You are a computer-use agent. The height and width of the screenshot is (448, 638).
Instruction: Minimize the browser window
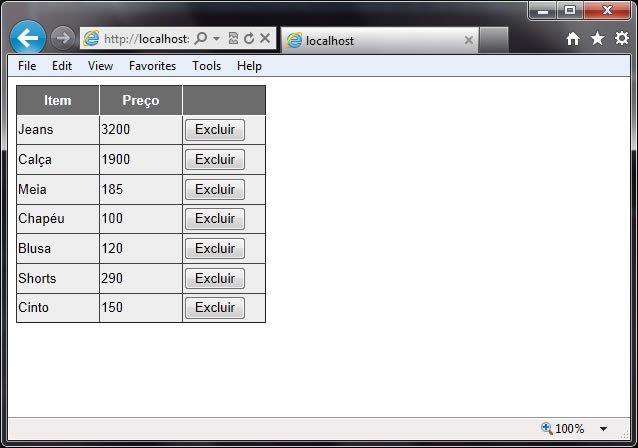pyautogui.click(x=543, y=11)
